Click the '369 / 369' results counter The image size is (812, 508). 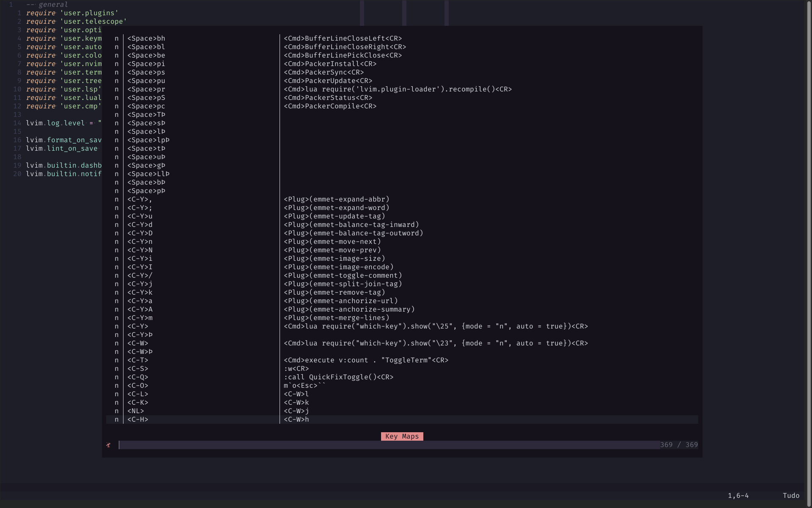(678, 444)
